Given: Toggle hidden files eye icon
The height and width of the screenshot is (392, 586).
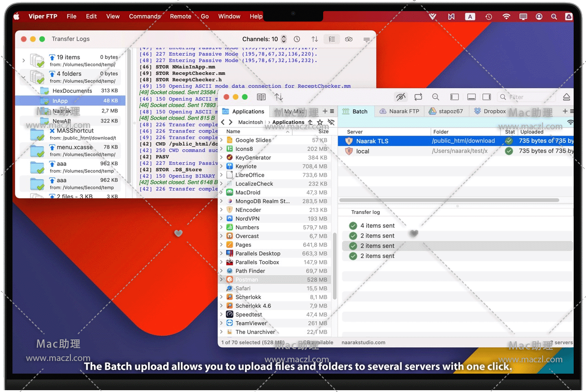Looking at the screenshot, I should pos(401,97).
